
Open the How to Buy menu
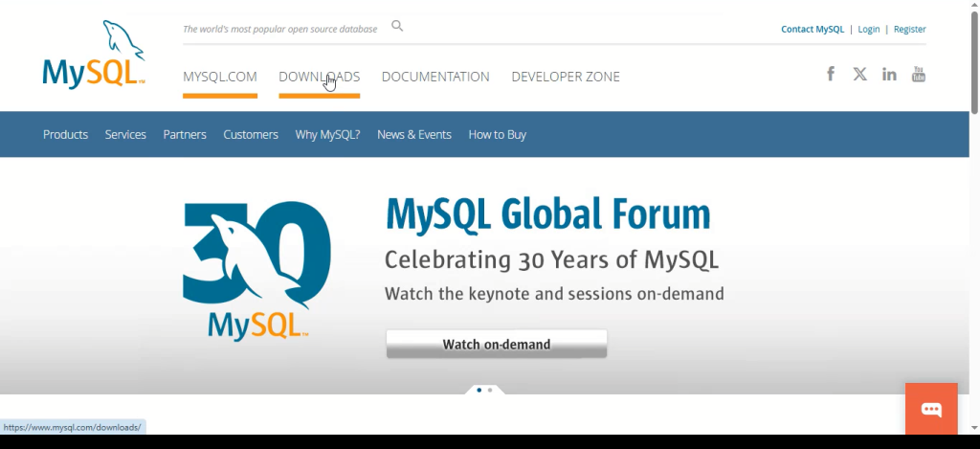point(498,134)
